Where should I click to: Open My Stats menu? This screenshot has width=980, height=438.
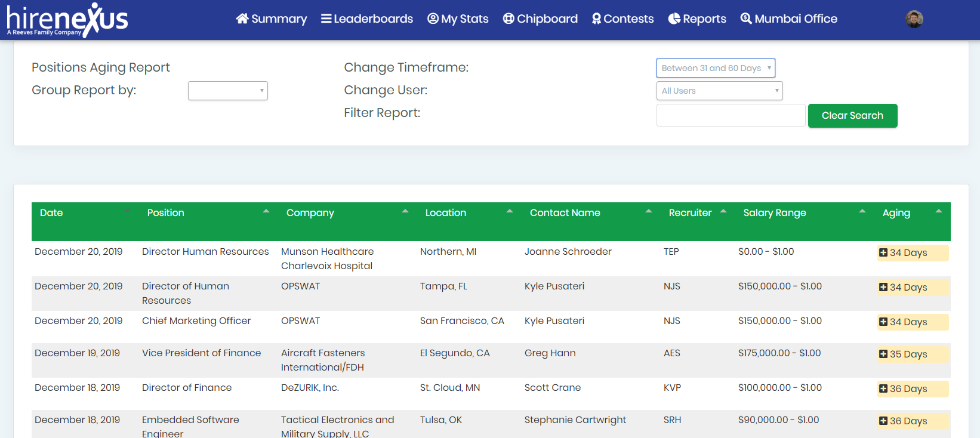tap(458, 18)
